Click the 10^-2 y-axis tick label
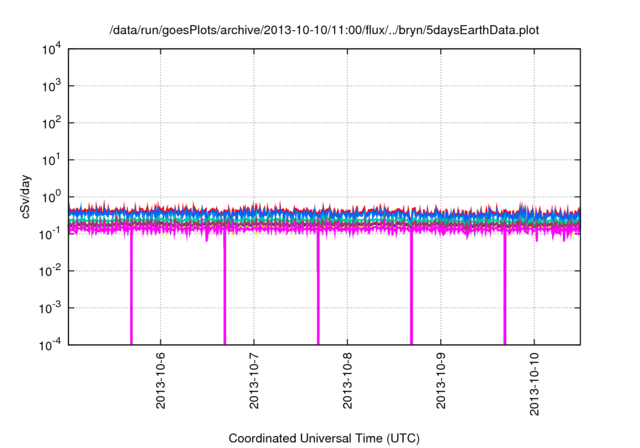This screenshot has width=640, height=448. pos(50,271)
